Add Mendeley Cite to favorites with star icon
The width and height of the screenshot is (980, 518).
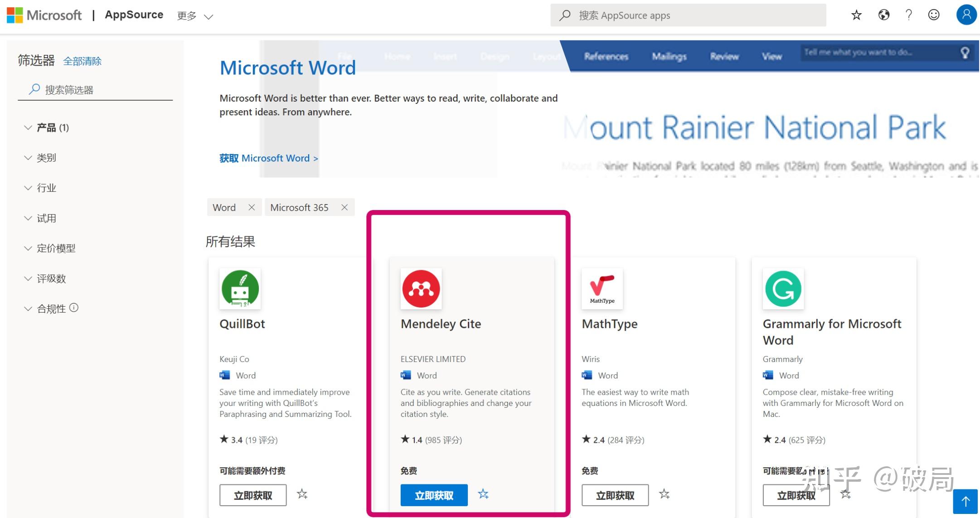(x=483, y=494)
